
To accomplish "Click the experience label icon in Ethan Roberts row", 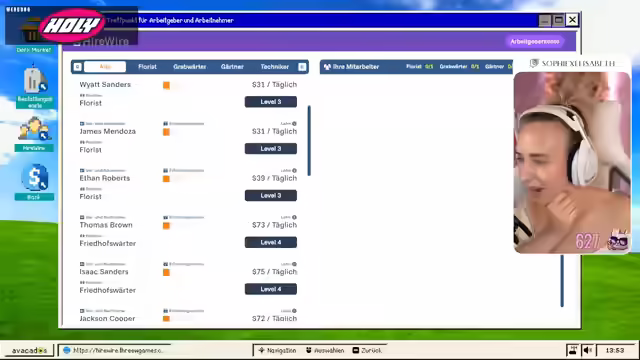I will coord(165,171).
